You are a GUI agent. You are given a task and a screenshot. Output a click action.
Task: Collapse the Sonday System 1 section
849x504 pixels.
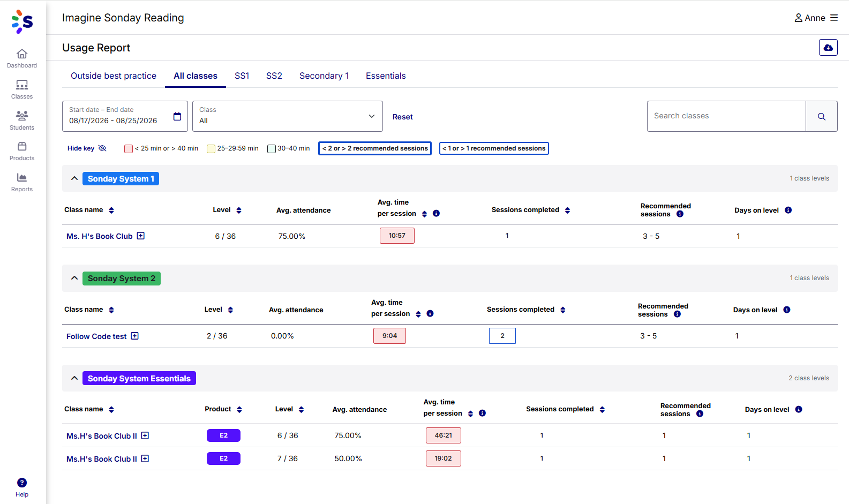point(74,178)
